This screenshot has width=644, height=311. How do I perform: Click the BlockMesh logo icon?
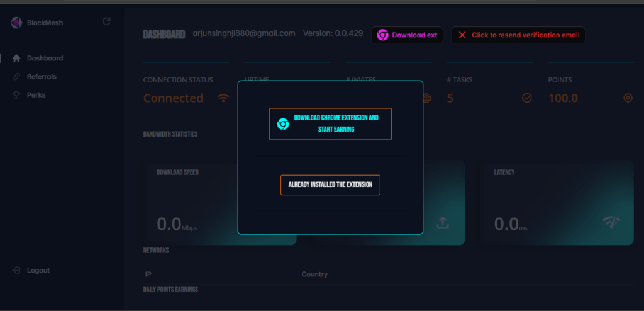pyautogui.click(x=16, y=23)
